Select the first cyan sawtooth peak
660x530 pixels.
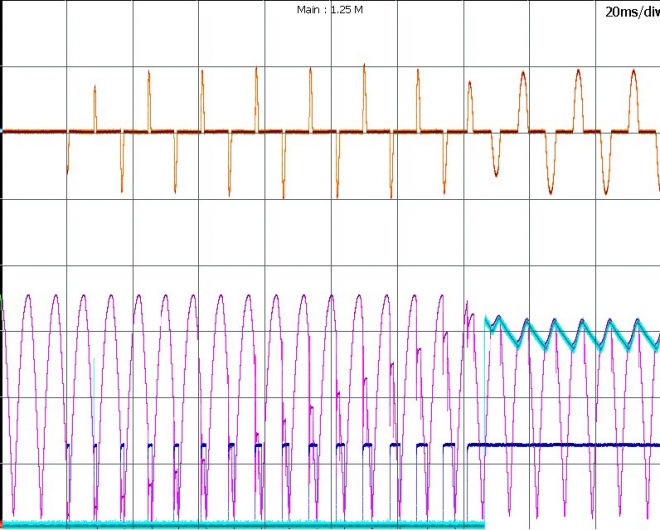coord(488,320)
